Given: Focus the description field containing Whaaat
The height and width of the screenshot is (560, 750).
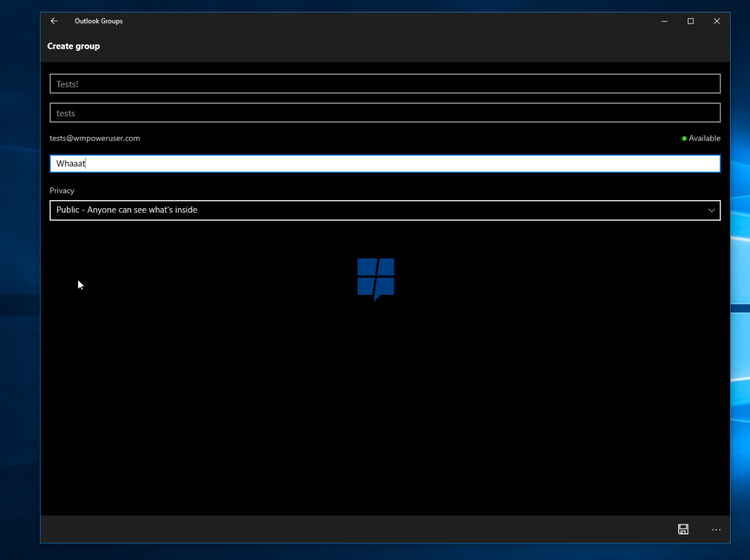Looking at the screenshot, I should point(385,164).
